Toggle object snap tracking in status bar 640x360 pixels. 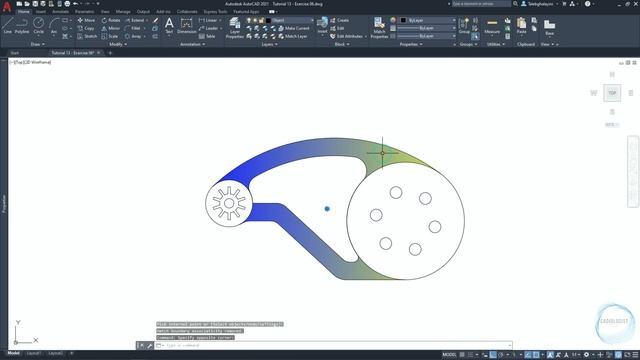[x=528, y=355]
